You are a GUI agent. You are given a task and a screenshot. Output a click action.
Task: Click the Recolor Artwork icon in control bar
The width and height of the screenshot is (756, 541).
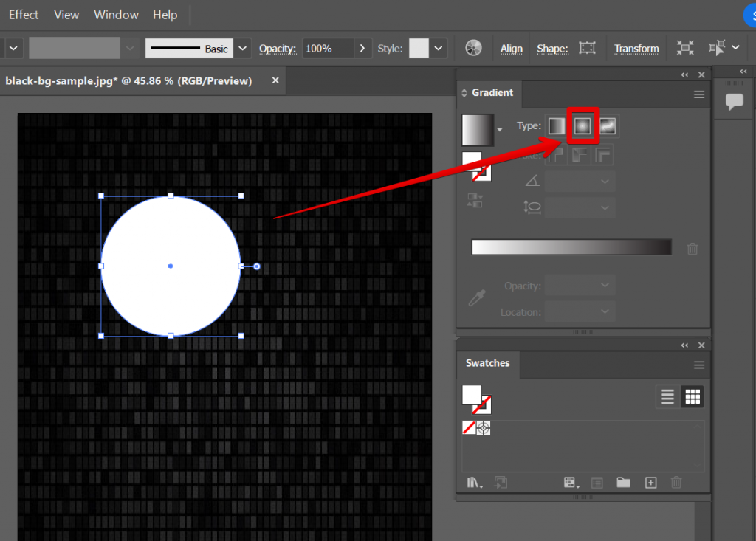[x=472, y=47]
